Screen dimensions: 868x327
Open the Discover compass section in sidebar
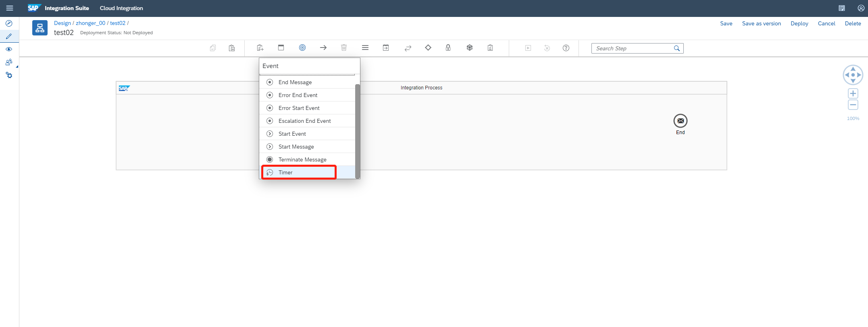(9, 23)
